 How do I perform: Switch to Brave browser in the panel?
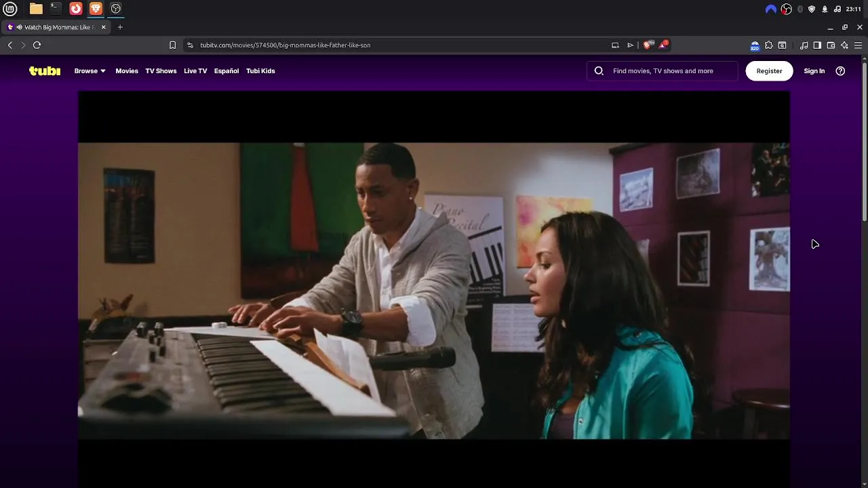tap(96, 9)
